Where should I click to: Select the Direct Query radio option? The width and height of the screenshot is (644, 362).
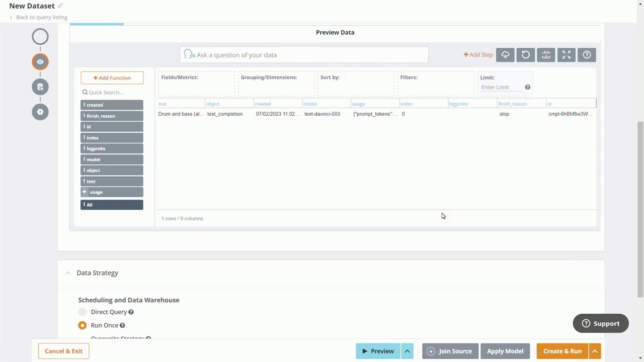(83, 312)
